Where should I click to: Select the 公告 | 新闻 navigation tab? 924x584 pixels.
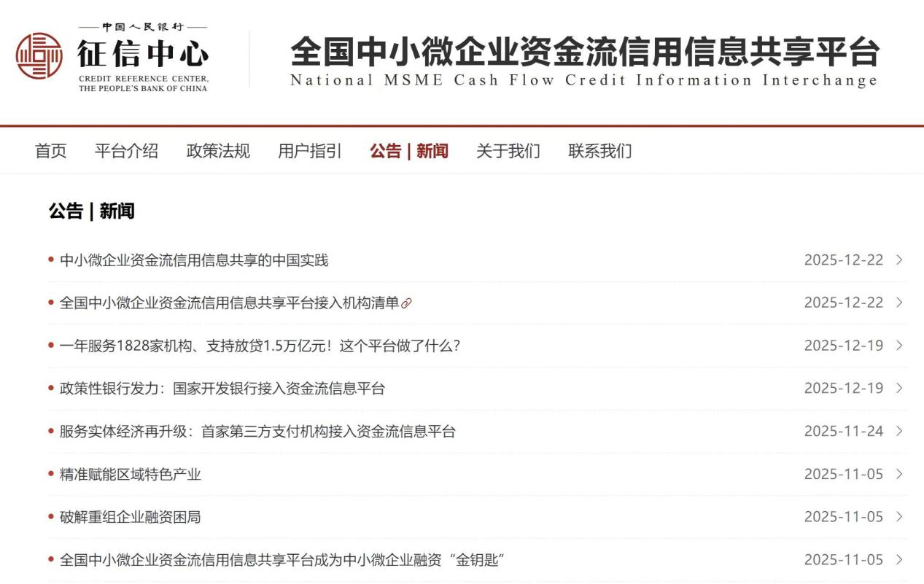408,151
